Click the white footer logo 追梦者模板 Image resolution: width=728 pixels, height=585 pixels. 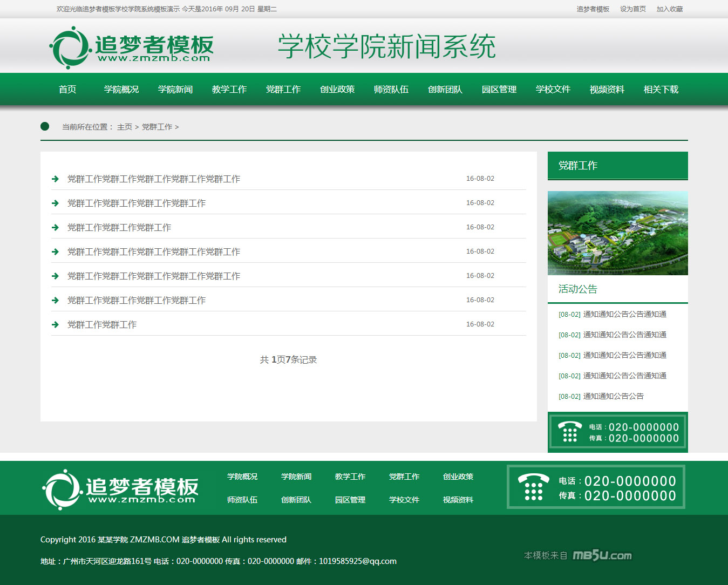(120, 489)
